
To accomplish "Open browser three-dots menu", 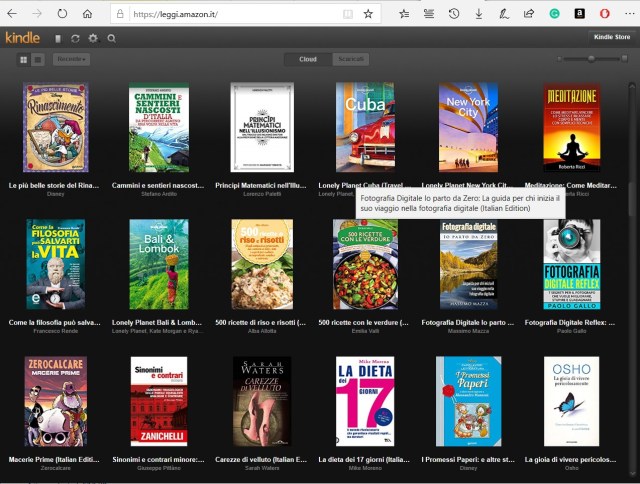I will [x=628, y=14].
